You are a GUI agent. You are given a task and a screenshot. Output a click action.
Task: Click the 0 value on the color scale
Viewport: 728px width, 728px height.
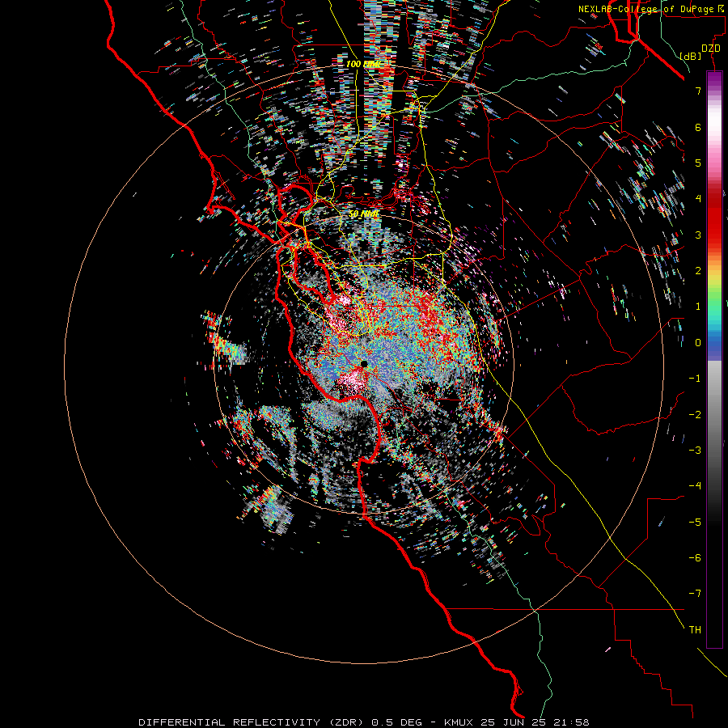pyautogui.click(x=698, y=343)
